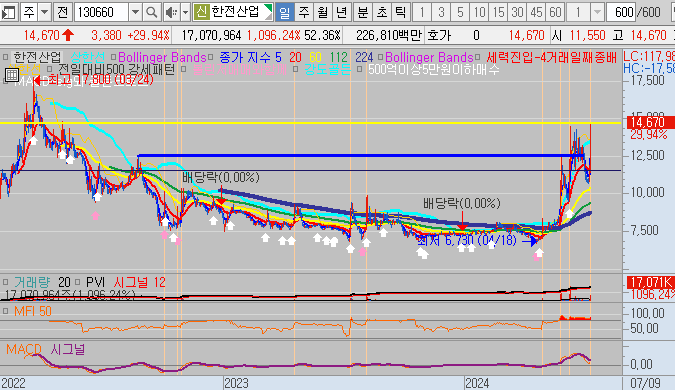Image resolution: width=675 pixels, height=390 pixels.
Task: Click the red 14,670 price axis tag
Action: click(x=650, y=122)
